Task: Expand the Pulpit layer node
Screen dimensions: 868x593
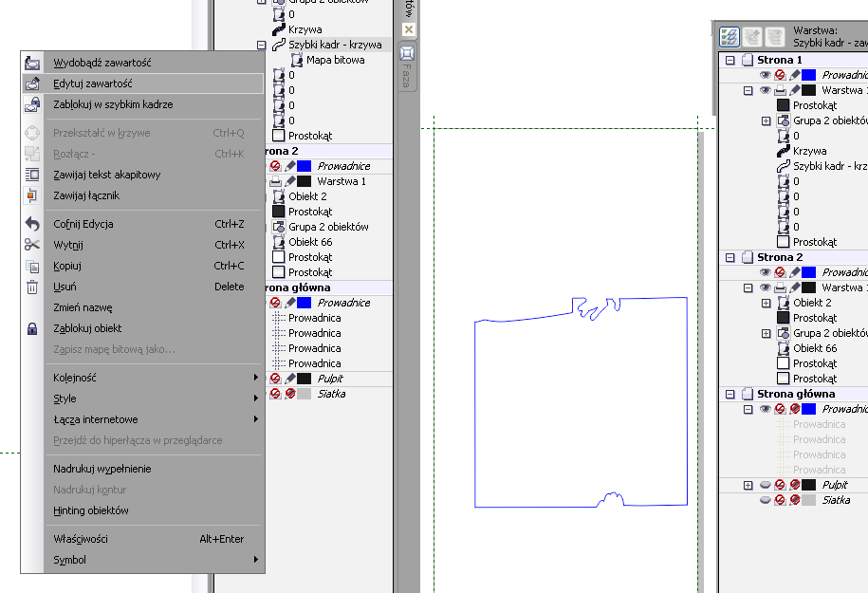Action: (x=748, y=485)
